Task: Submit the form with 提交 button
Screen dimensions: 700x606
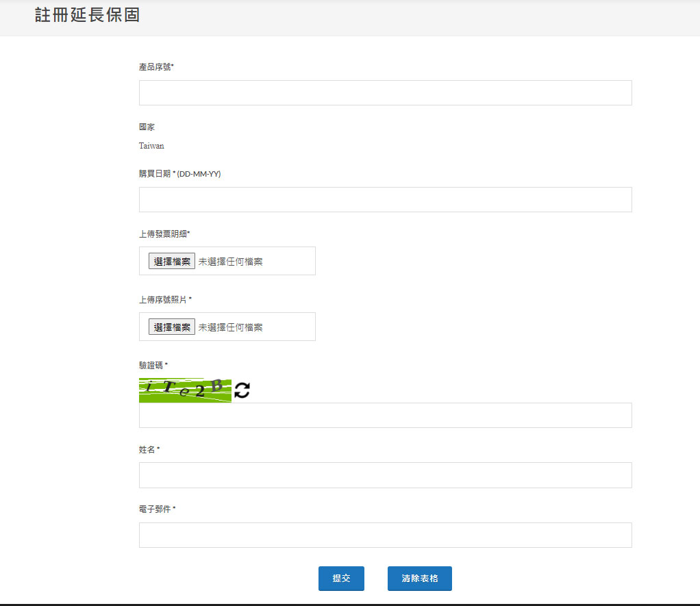Action: (341, 579)
